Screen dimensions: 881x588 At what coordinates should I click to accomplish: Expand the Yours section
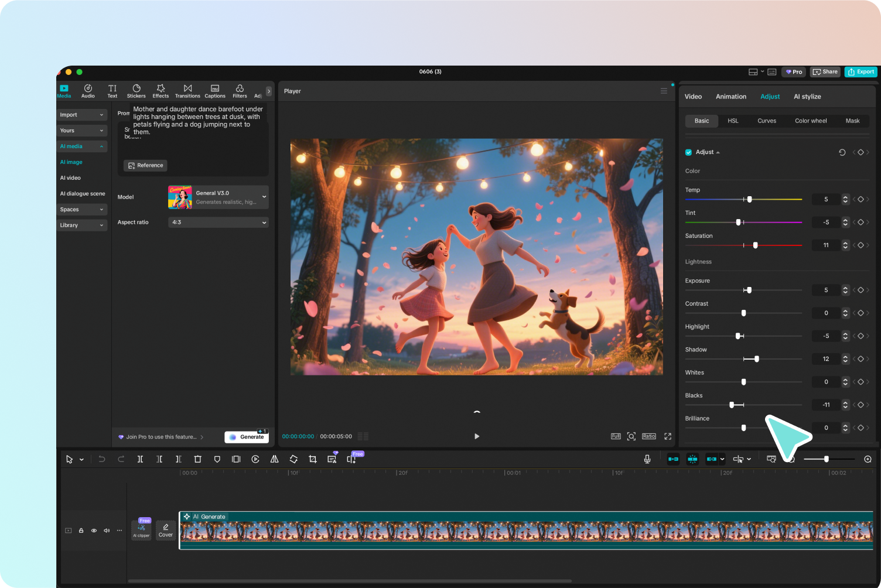[x=82, y=131]
